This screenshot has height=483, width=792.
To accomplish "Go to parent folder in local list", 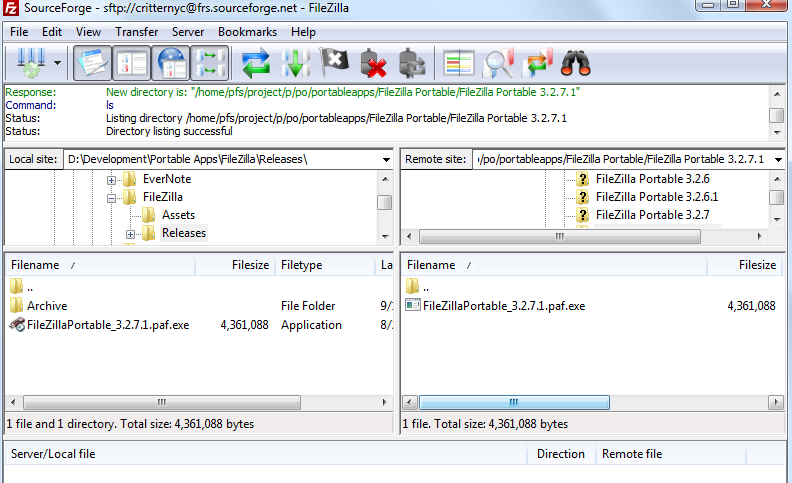I will 22,287.
